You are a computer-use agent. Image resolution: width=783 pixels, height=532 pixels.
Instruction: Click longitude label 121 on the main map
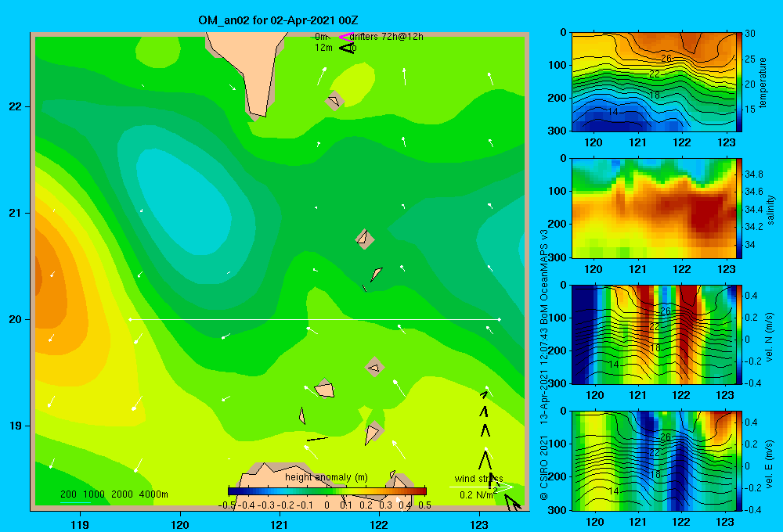[x=280, y=524]
